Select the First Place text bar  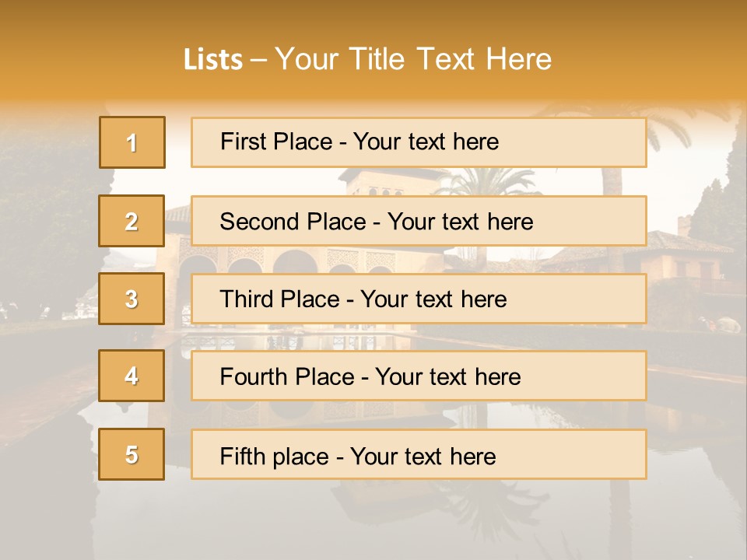click(x=419, y=142)
